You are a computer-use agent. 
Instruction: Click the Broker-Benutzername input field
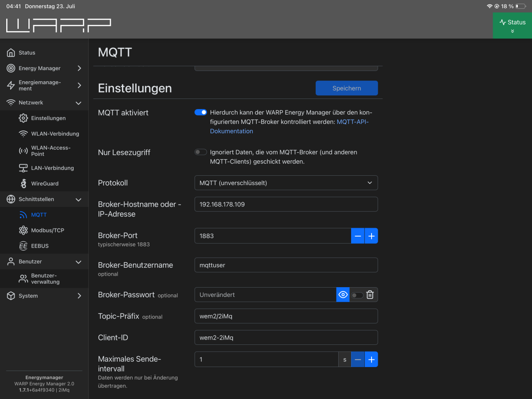pyautogui.click(x=286, y=265)
